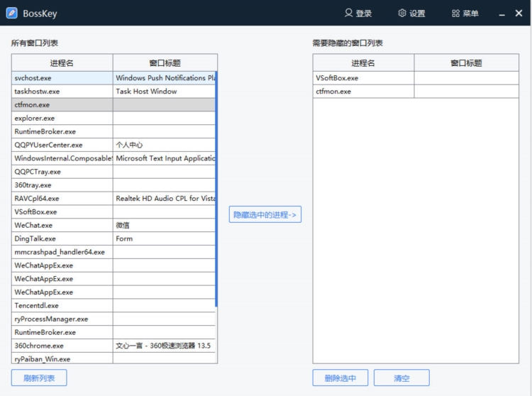Click the 登录 user icon

point(348,13)
